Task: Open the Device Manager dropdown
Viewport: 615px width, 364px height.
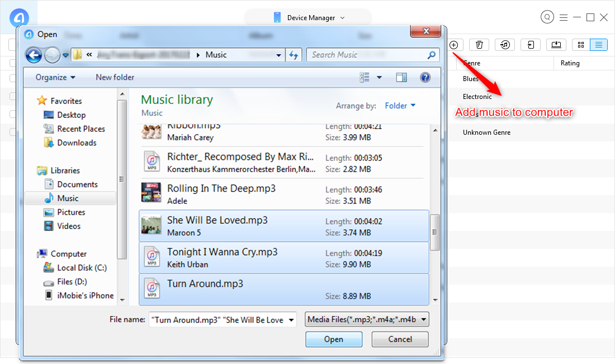Action: [x=307, y=17]
